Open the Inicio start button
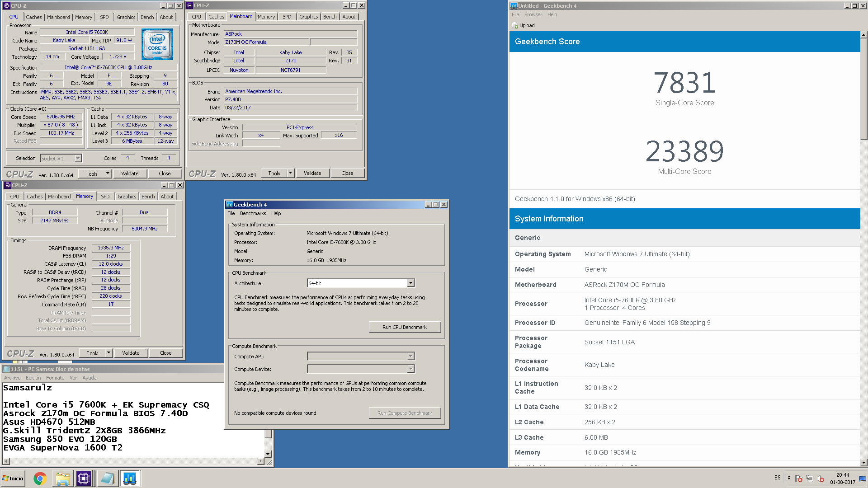The width and height of the screenshot is (868, 488). click(13, 479)
